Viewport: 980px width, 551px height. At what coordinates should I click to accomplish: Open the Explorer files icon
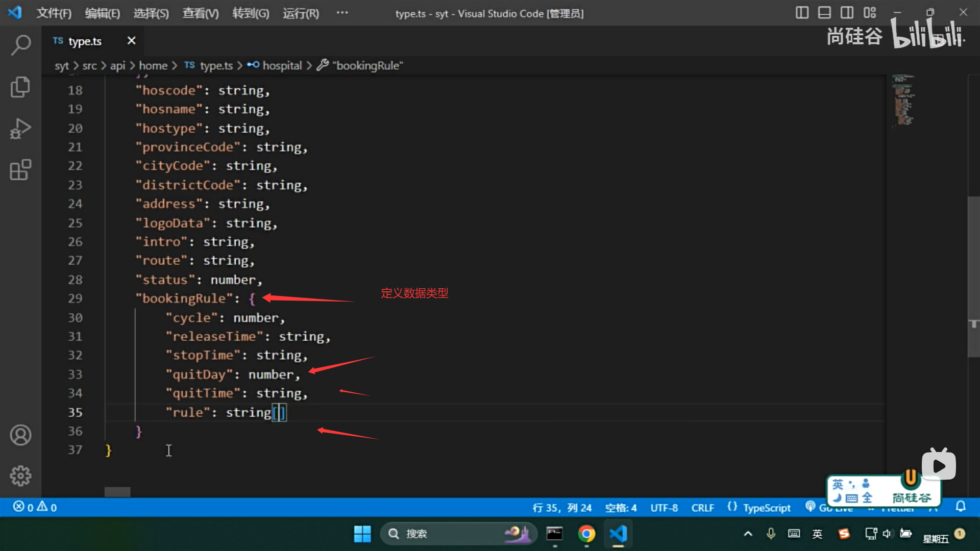20,87
